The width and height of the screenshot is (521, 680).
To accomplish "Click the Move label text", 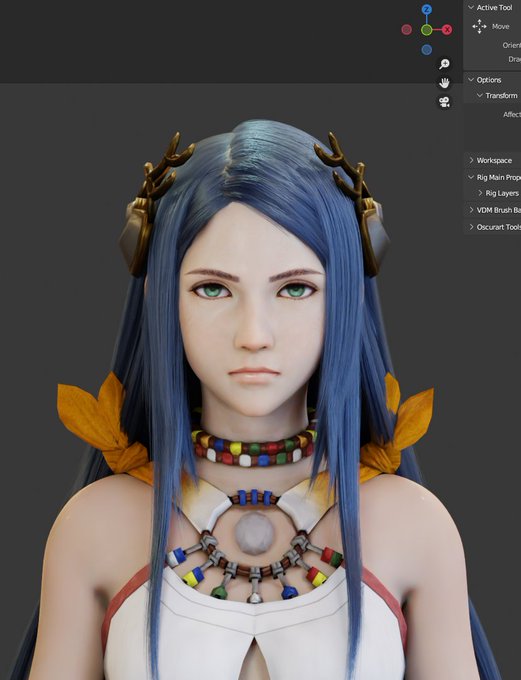I will click(500, 26).
